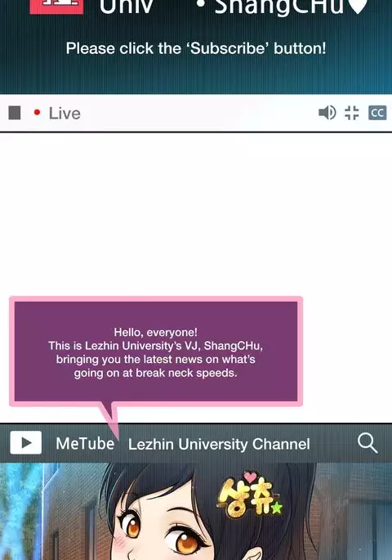The width and height of the screenshot is (392, 560).
Task: Click the MeTube play logo icon
Action: (x=25, y=443)
